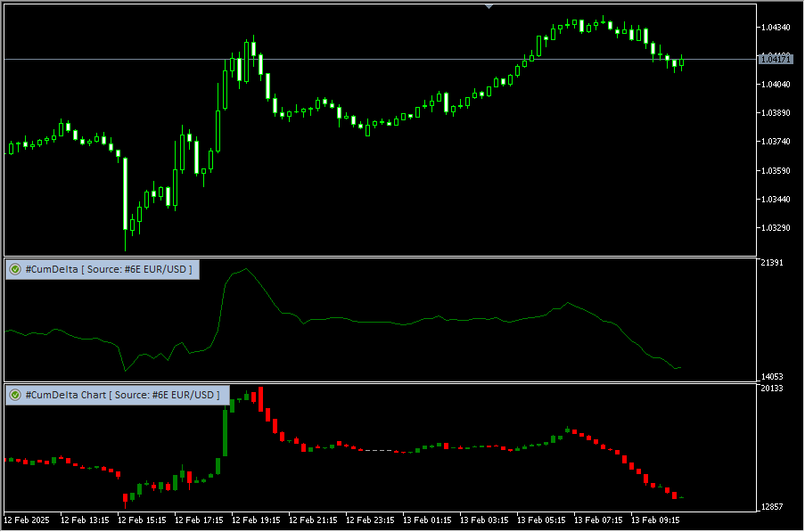This screenshot has height=532, width=805.
Task: Click the 12 Feb 2025 time axis label
Action: (x=28, y=519)
